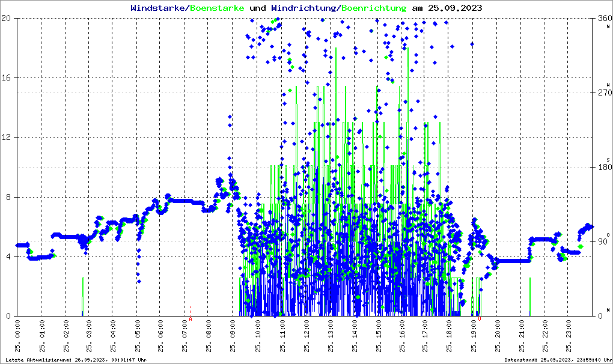The image size is (613, 364).
Task: Click the '20' label on left axis
Action: pos(6,18)
